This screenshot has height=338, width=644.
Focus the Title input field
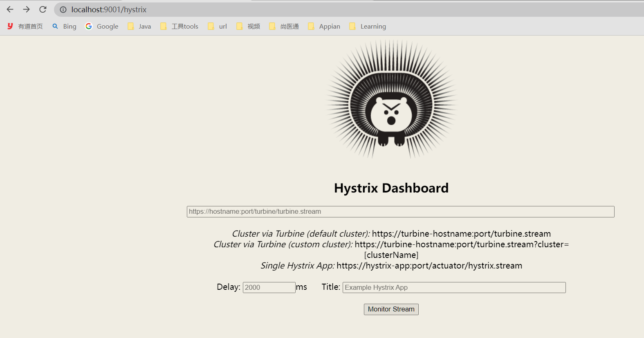click(x=454, y=287)
